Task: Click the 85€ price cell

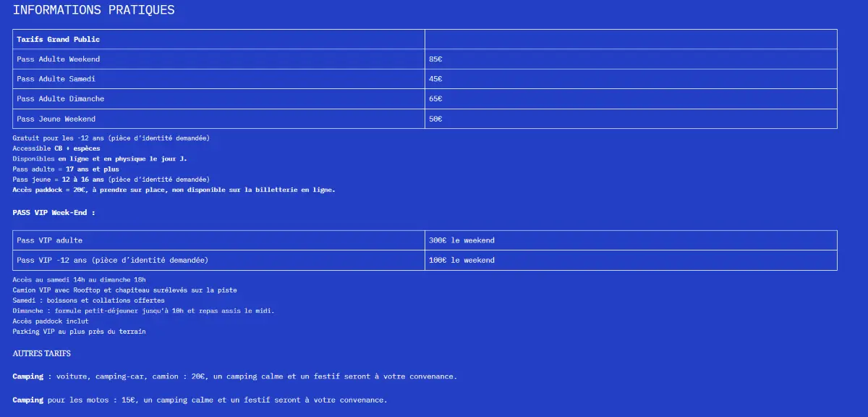Action: (x=435, y=59)
